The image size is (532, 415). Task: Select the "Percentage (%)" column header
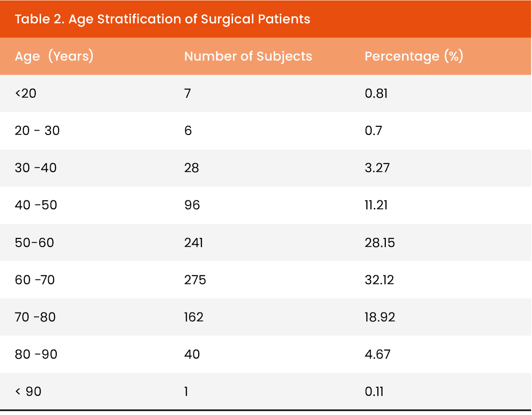414,56
